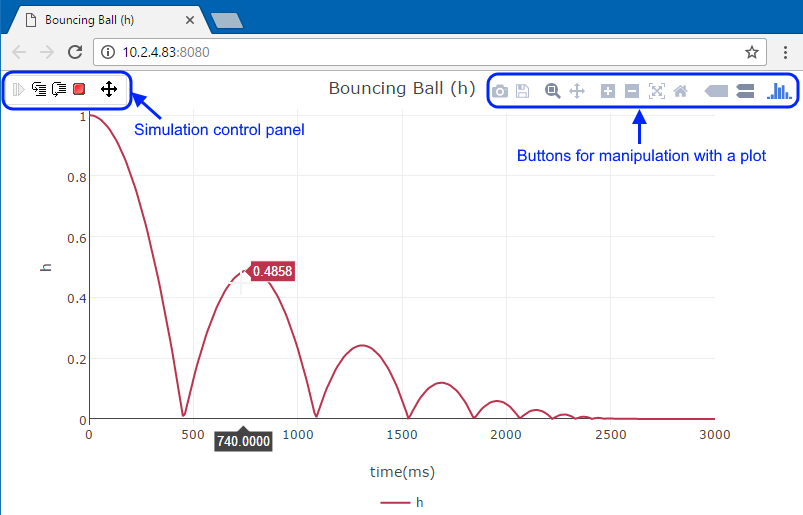The height and width of the screenshot is (515, 803).
Task: Click the 2500 x-axis tick label
Action: [611, 435]
